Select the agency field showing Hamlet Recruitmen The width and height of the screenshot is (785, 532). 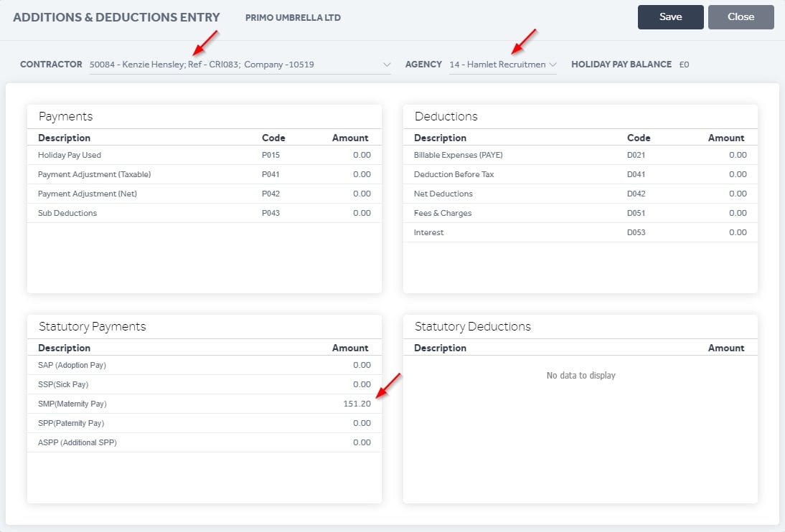pos(502,65)
